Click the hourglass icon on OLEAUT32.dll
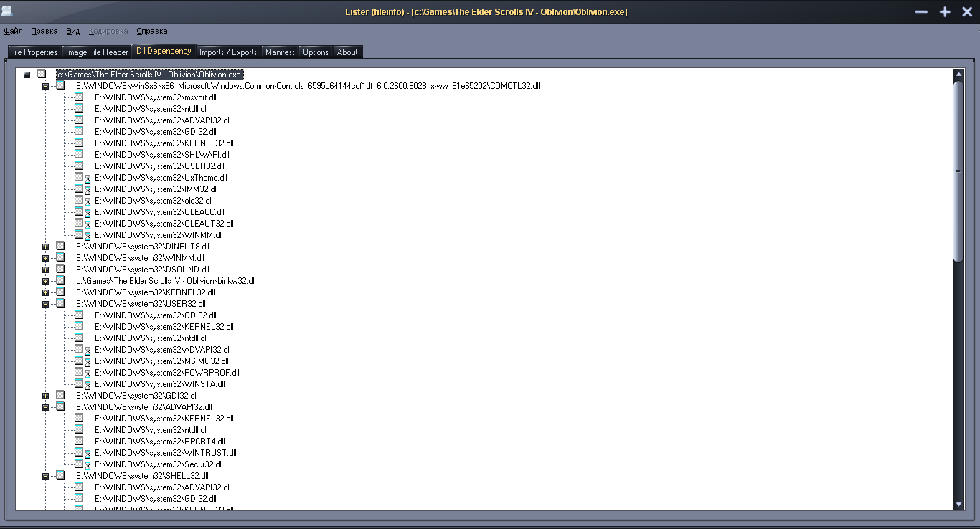Viewport: 980px width, 529px height. (x=88, y=224)
